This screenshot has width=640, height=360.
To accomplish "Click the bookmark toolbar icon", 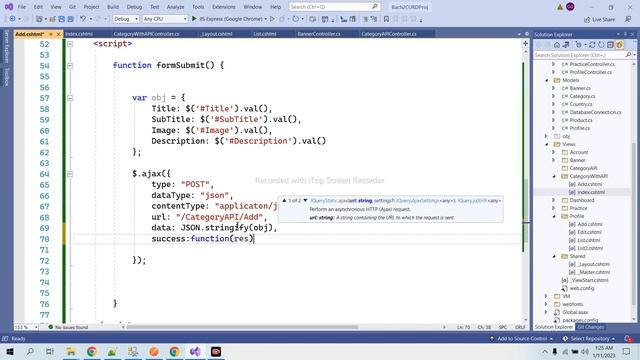I will coord(386,19).
